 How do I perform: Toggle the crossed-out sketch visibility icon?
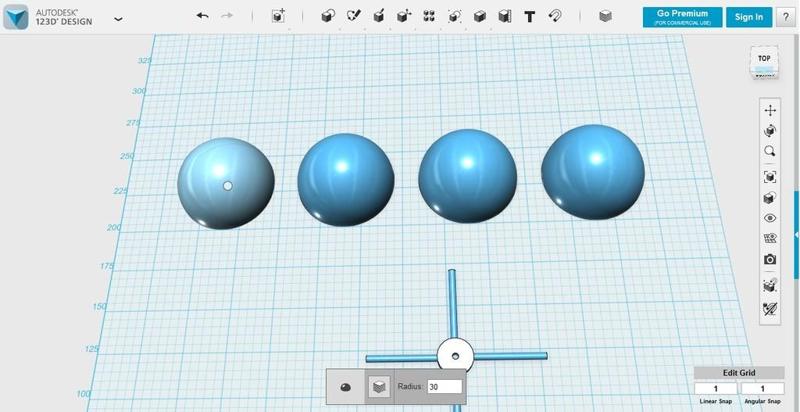click(x=770, y=308)
